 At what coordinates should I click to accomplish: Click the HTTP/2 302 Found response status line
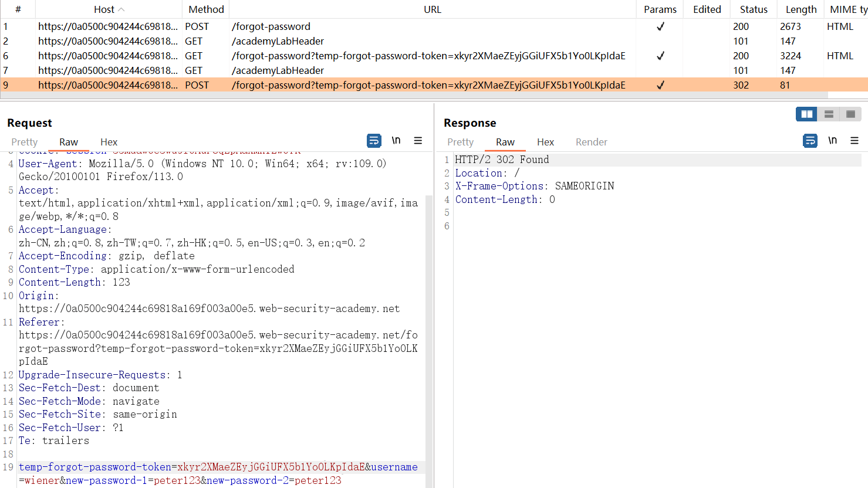[502, 160]
